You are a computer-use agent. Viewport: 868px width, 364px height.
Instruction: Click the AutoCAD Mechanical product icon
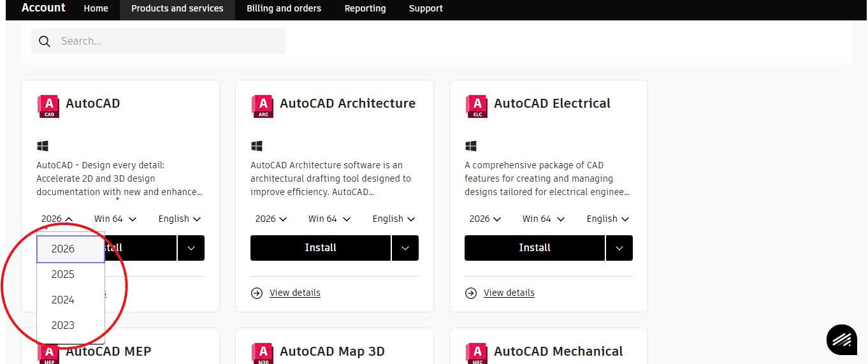pos(476,353)
